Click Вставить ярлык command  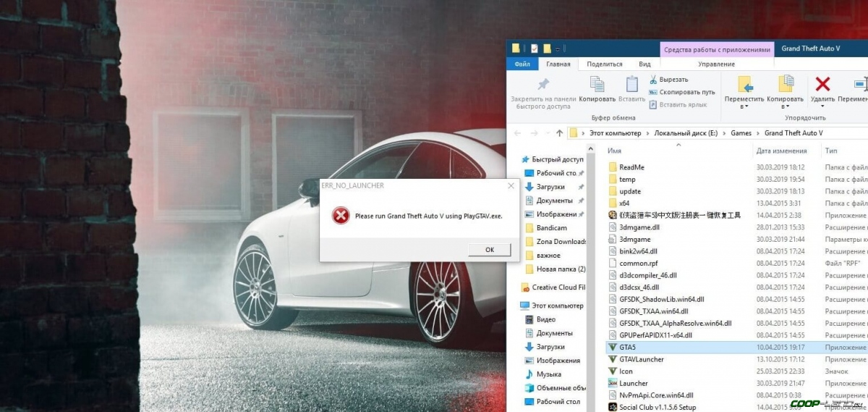[678, 104]
